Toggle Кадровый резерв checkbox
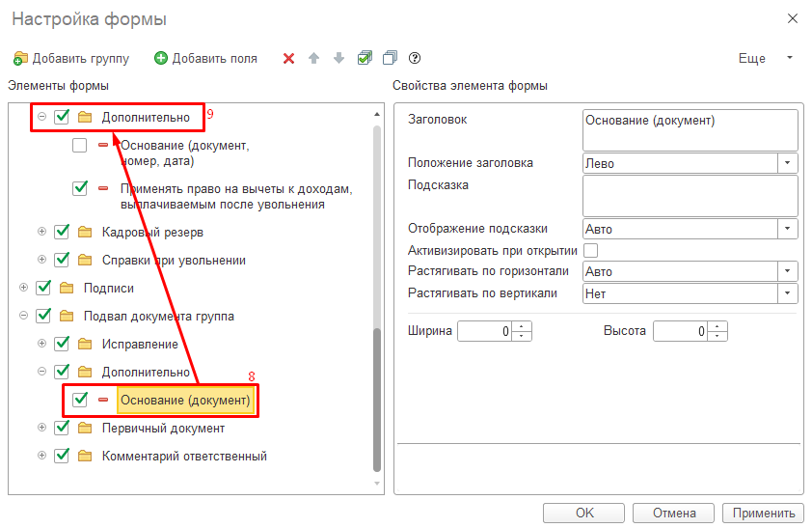The width and height of the screenshot is (812, 528). point(62,232)
